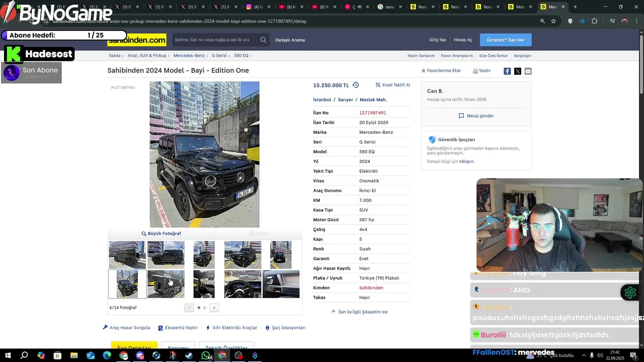Click the Karşılaştır link
The width and height of the screenshot is (644, 362).
(x=523, y=56)
